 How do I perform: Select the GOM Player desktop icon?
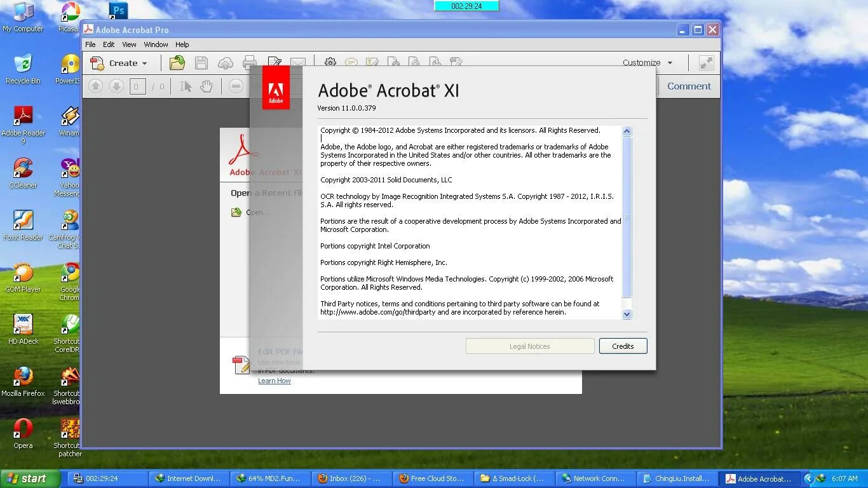click(x=23, y=278)
